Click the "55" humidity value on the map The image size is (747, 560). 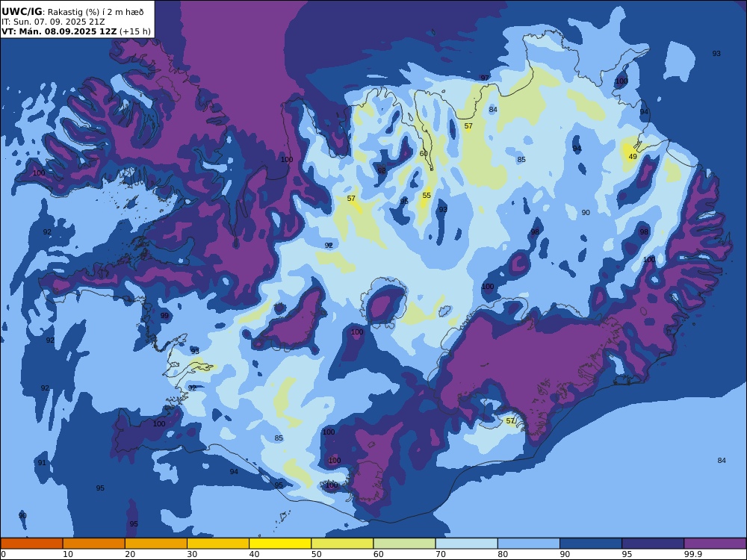[x=427, y=195]
